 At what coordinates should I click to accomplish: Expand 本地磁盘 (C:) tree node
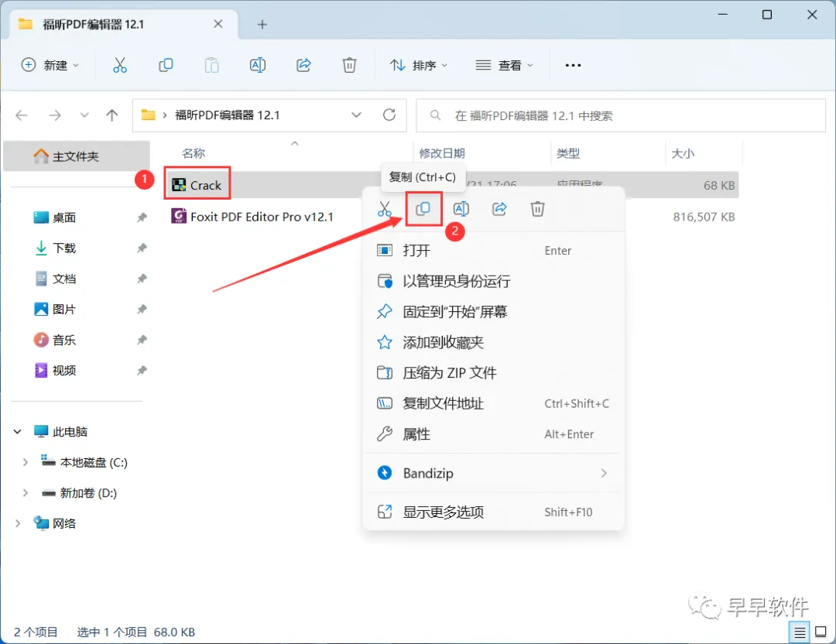point(25,462)
